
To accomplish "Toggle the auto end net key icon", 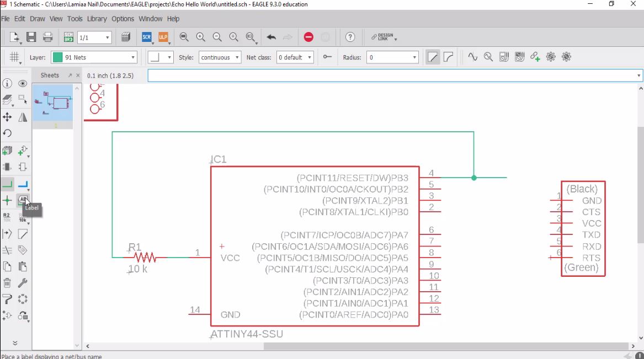I will [327, 57].
